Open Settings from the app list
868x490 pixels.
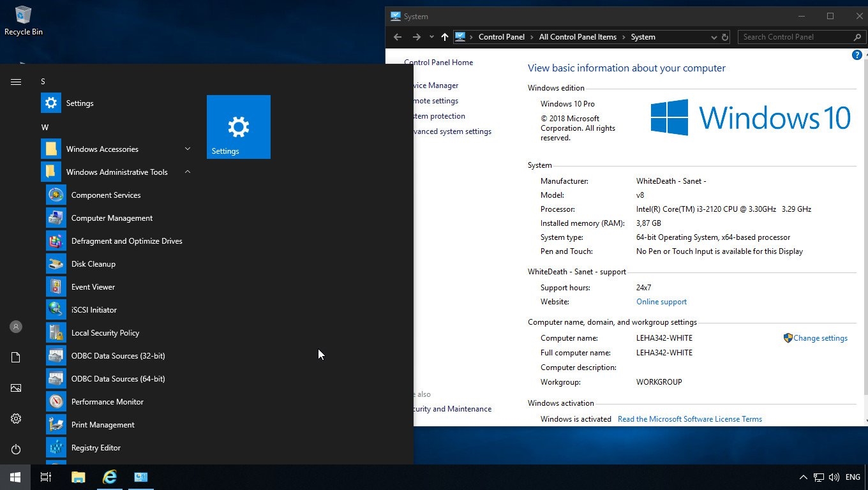(116, 103)
